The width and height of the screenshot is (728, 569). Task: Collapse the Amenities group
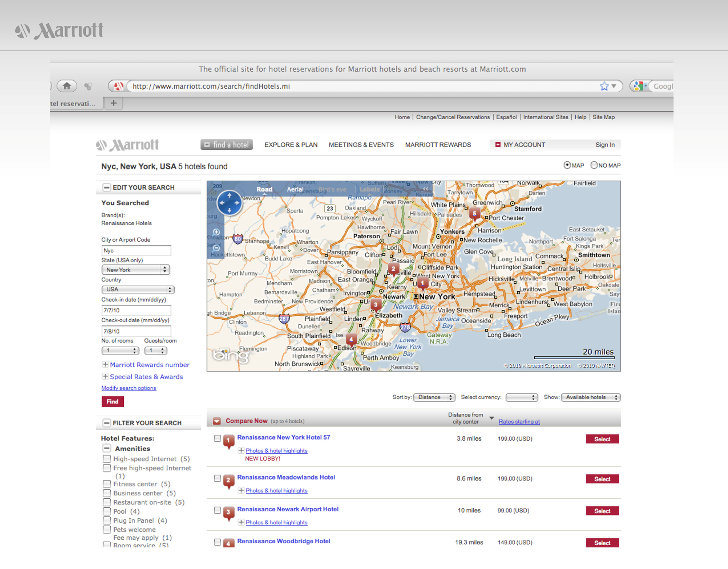[107, 448]
